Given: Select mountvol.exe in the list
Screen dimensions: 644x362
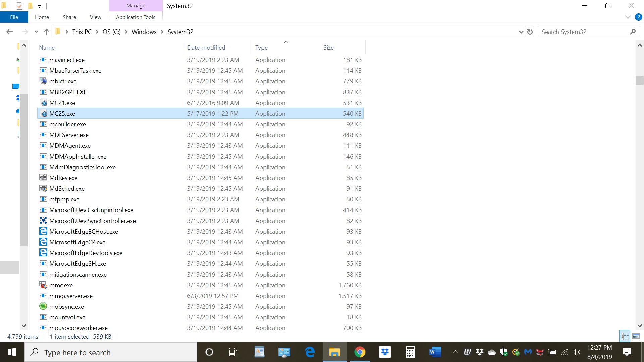Looking at the screenshot, I should pos(200,317).
